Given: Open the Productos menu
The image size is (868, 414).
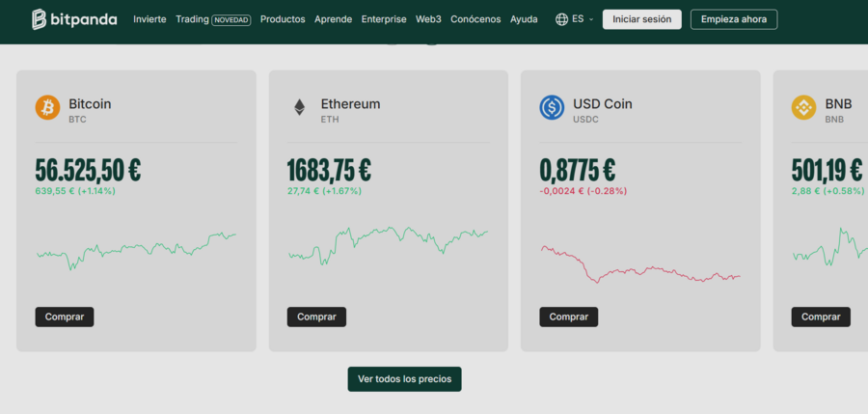Looking at the screenshot, I should click(x=283, y=19).
